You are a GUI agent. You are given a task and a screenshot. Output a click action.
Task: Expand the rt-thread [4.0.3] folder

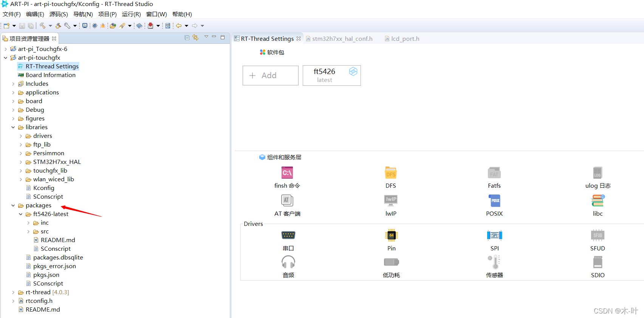[13, 292]
